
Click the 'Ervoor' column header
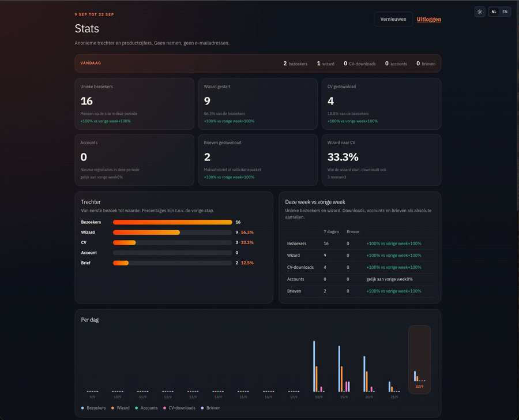353,231
